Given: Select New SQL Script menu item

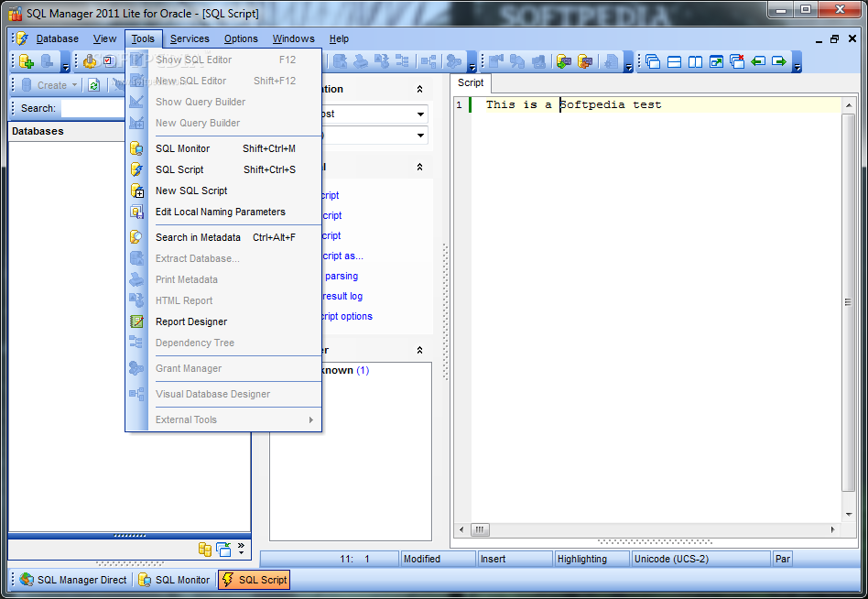Looking at the screenshot, I should coord(224,191).
